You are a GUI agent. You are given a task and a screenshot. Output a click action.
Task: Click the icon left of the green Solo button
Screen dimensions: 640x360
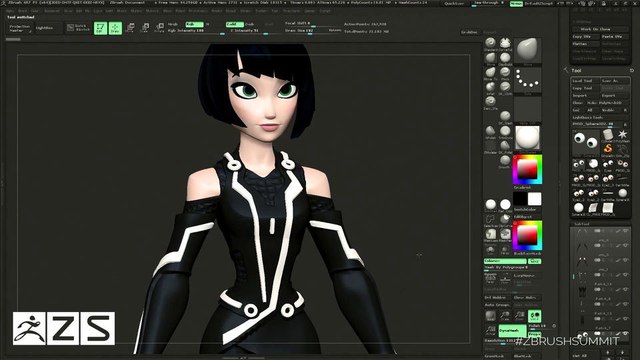[x=520, y=315]
